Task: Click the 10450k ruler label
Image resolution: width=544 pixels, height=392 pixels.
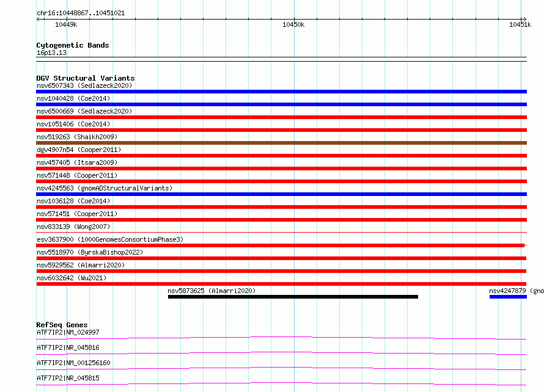Action: pos(293,24)
